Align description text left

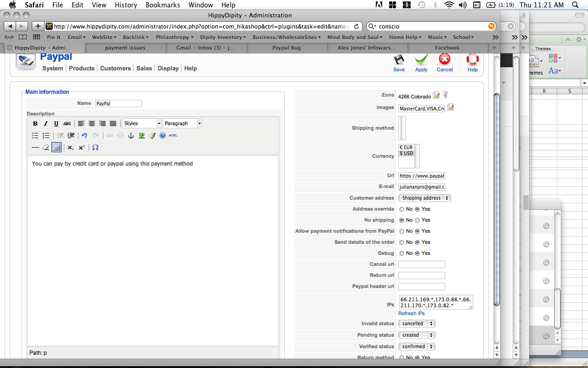point(81,123)
